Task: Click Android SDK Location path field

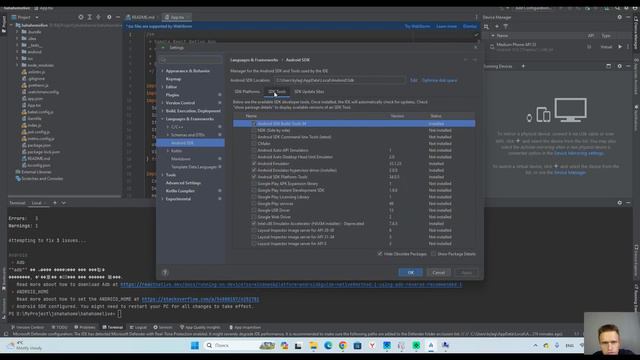Action: [x=340, y=80]
